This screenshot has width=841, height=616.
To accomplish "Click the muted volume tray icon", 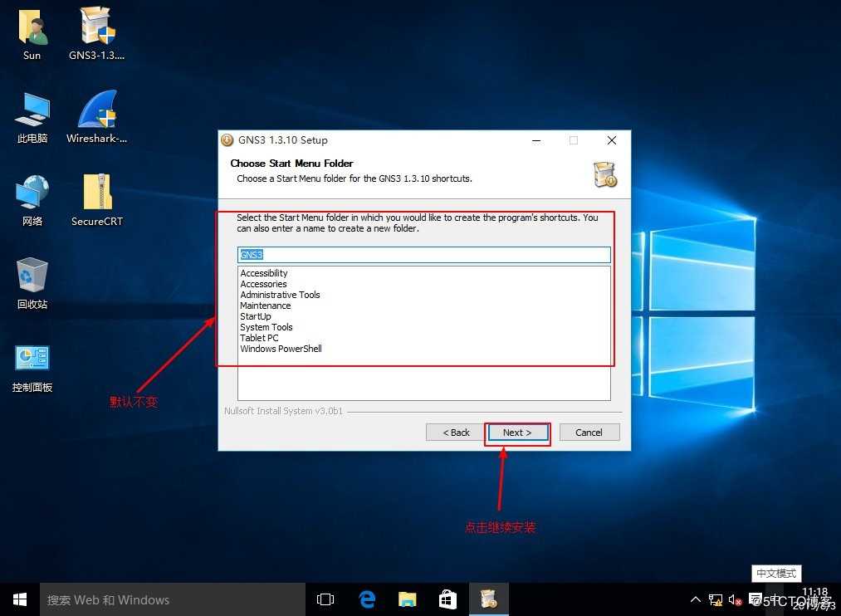I will click(x=734, y=600).
